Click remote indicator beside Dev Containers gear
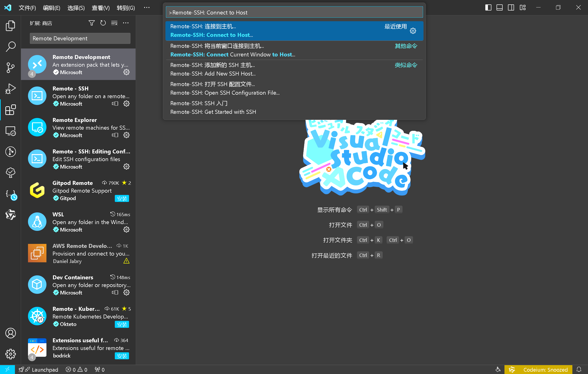This screenshot has width=588, height=374. point(115,293)
